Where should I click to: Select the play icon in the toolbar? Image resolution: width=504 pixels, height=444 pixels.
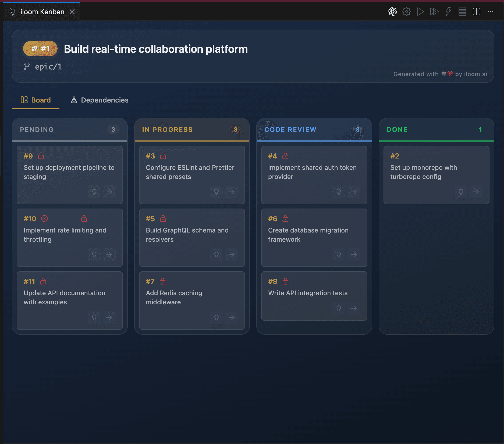point(420,12)
